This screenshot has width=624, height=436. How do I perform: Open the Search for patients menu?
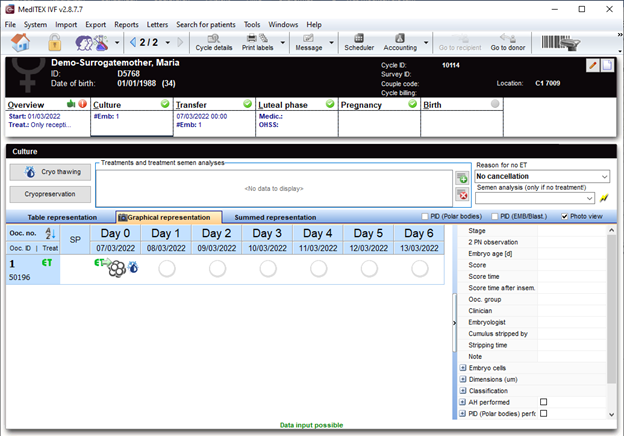206,25
